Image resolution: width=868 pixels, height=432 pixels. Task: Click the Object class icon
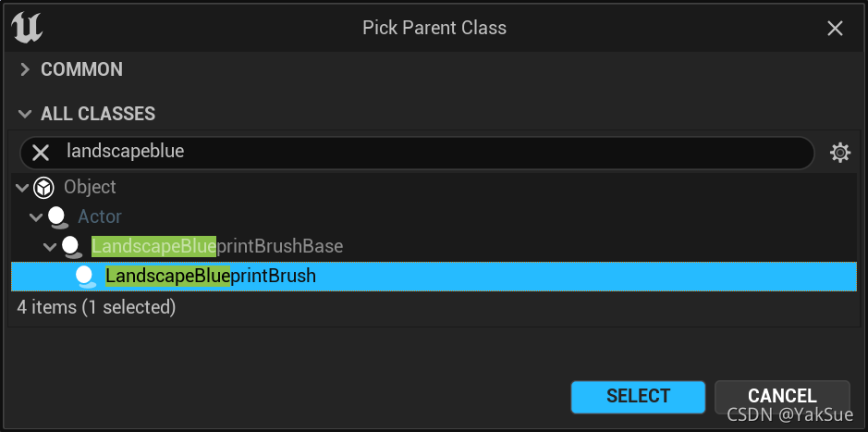[x=43, y=188]
